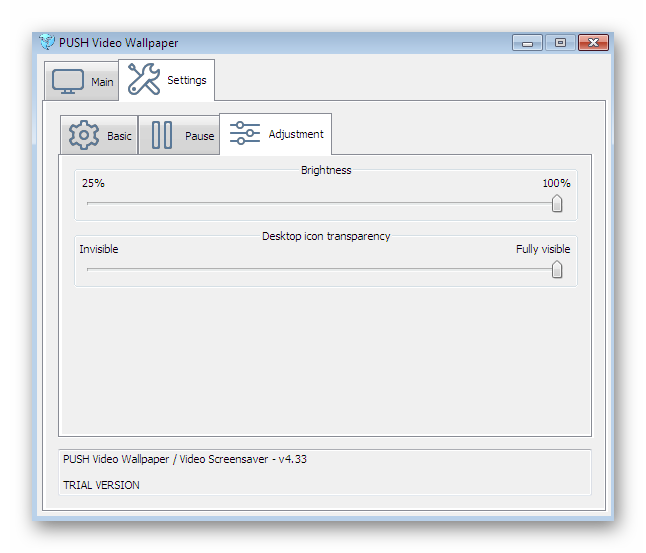646x553 pixels.
Task: Open the Pause settings tab label
Action: (199, 136)
